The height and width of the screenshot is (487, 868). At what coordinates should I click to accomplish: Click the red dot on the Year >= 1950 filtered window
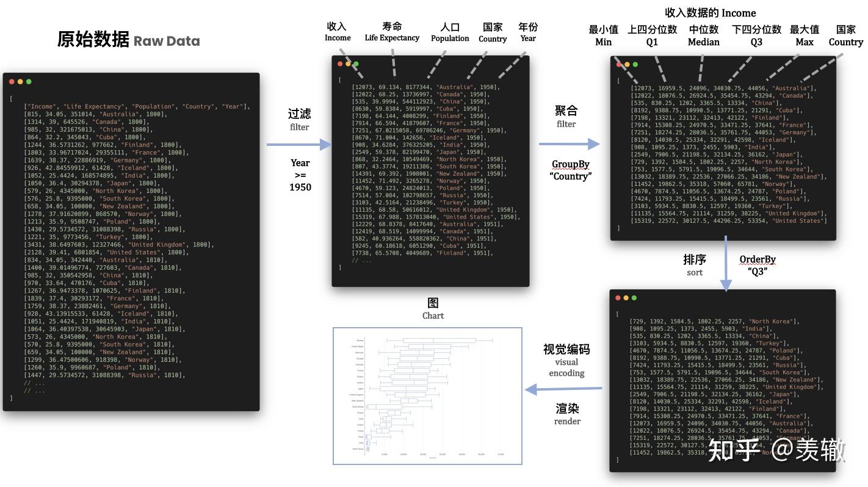[x=341, y=63]
